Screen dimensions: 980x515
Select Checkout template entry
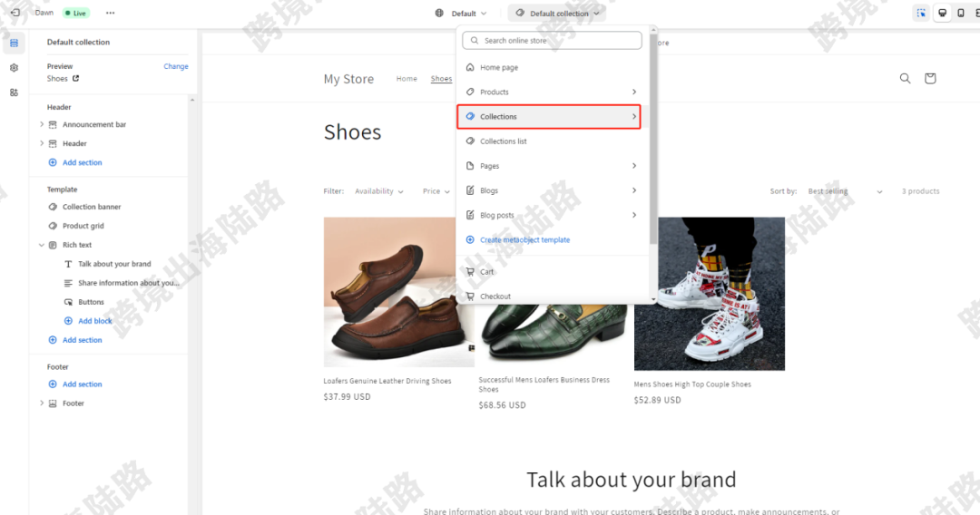click(553, 296)
